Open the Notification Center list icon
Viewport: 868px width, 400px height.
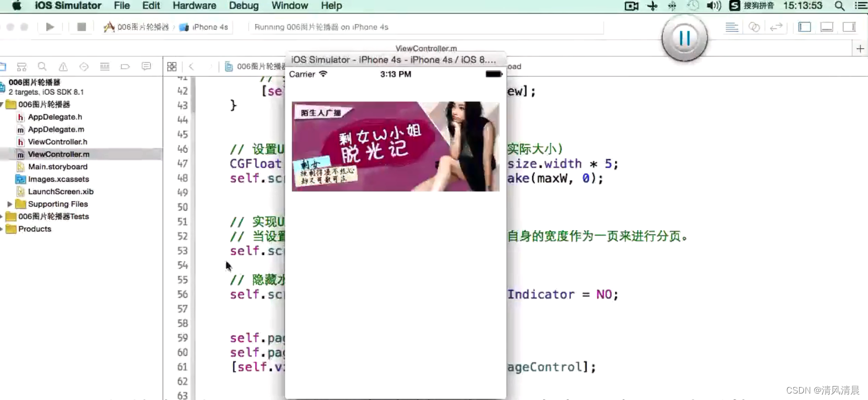click(x=861, y=6)
